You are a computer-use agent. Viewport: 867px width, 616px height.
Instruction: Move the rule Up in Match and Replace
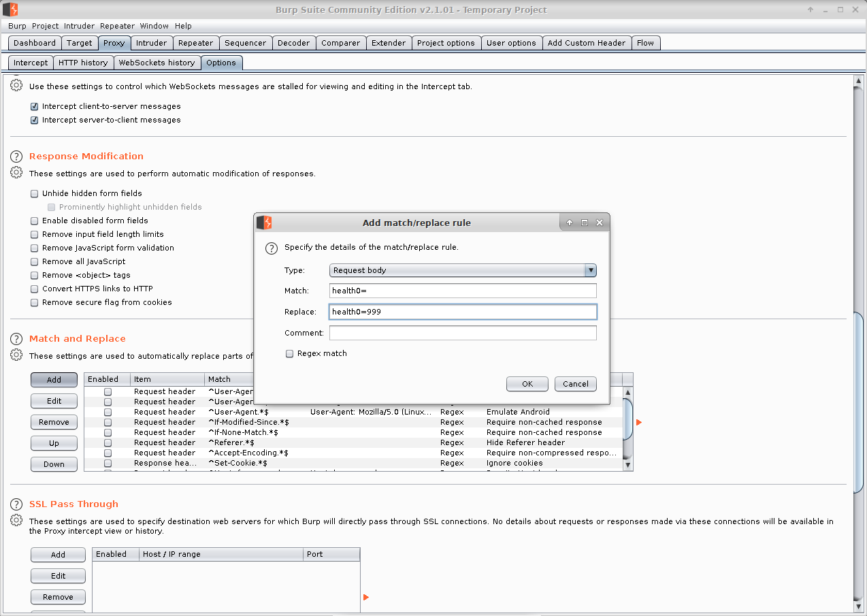tap(54, 443)
